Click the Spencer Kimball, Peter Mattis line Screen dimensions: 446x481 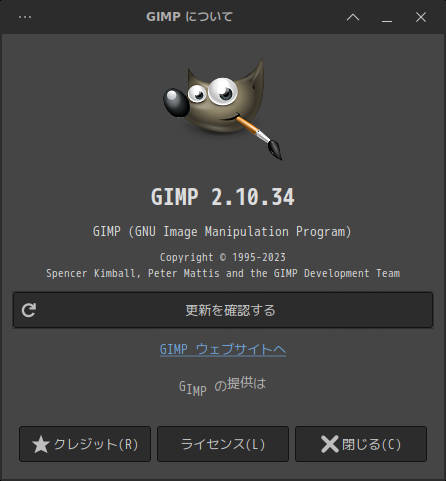[223, 273]
